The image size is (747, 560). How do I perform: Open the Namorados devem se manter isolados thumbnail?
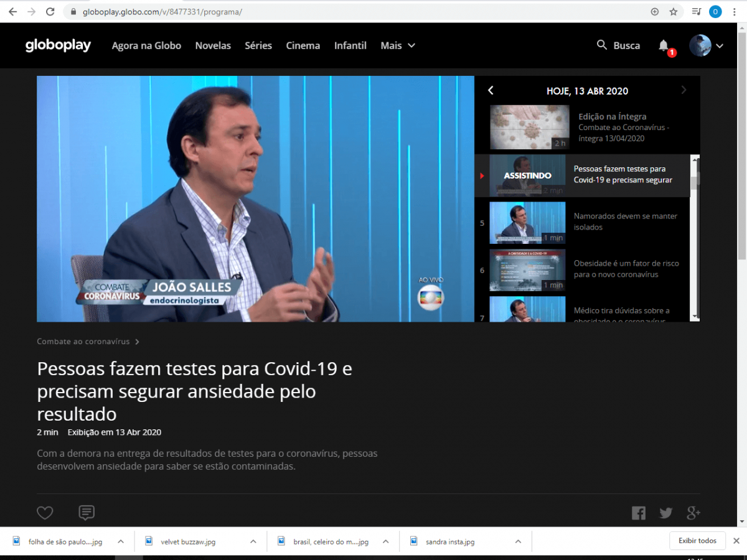coord(528,222)
